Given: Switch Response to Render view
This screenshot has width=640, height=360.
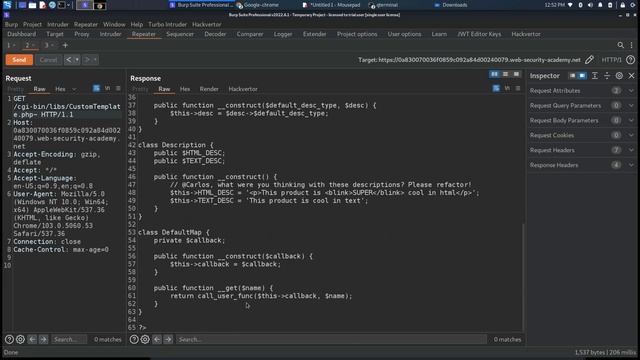Looking at the screenshot, I should click(x=209, y=89).
